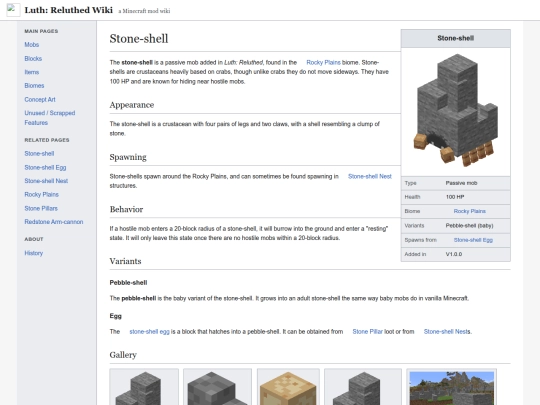Viewport: 540px width, 405px height.
Task: Click the Pebble-shell subheading
Action: [128, 283]
